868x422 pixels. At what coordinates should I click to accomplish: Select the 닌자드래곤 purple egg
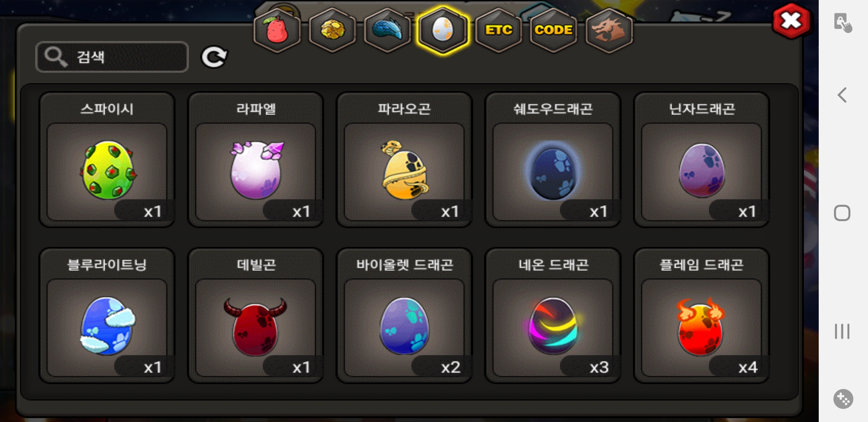[x=702, y=160]
